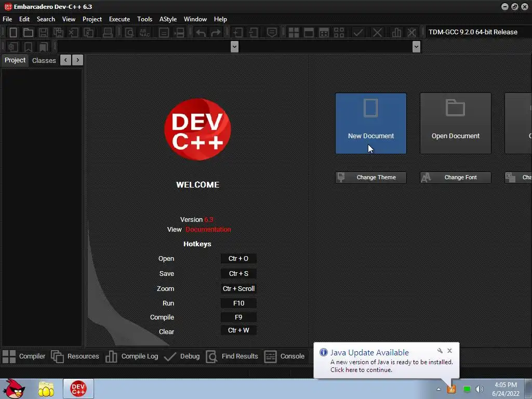
Task: Click the New Document tile
Action: [x=371, y=124]
